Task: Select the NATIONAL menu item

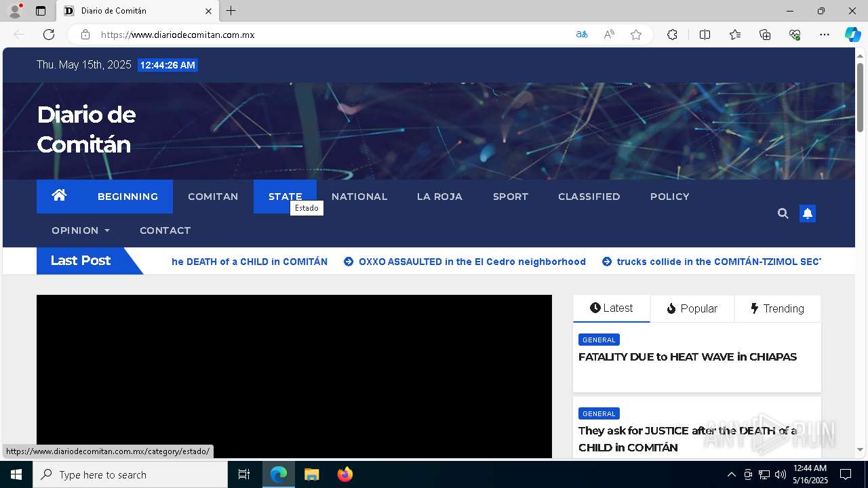Action: (x=359, y=197)
